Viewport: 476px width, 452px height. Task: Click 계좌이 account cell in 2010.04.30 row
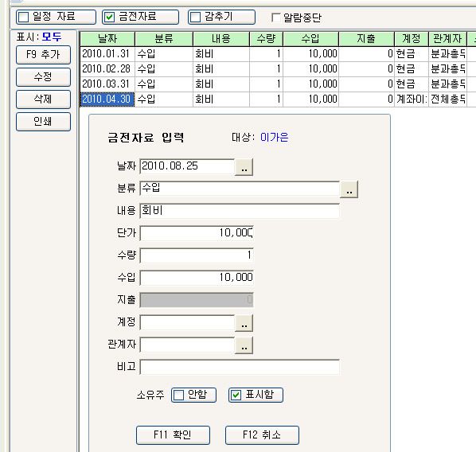pos(412,99)
